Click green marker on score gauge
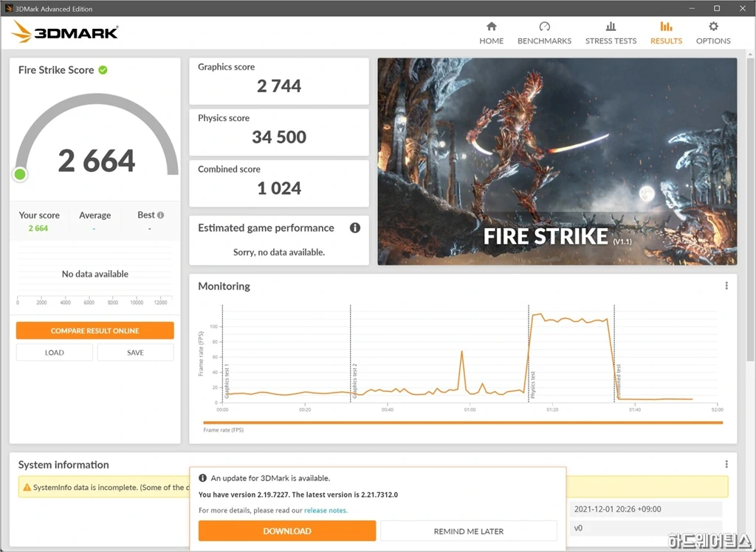The width and height of the screenshot is (756, 552). click(x=20, y=174)
